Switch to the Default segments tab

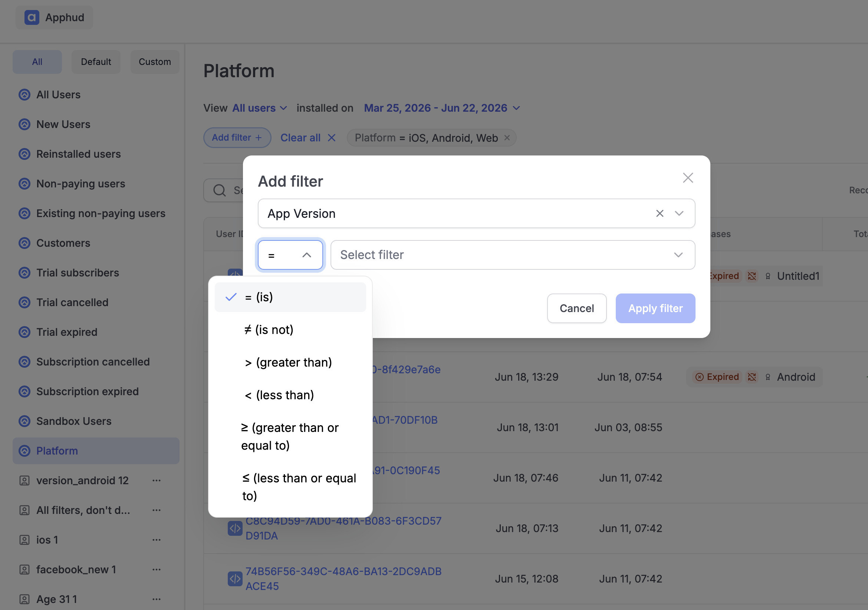point(96,62)
